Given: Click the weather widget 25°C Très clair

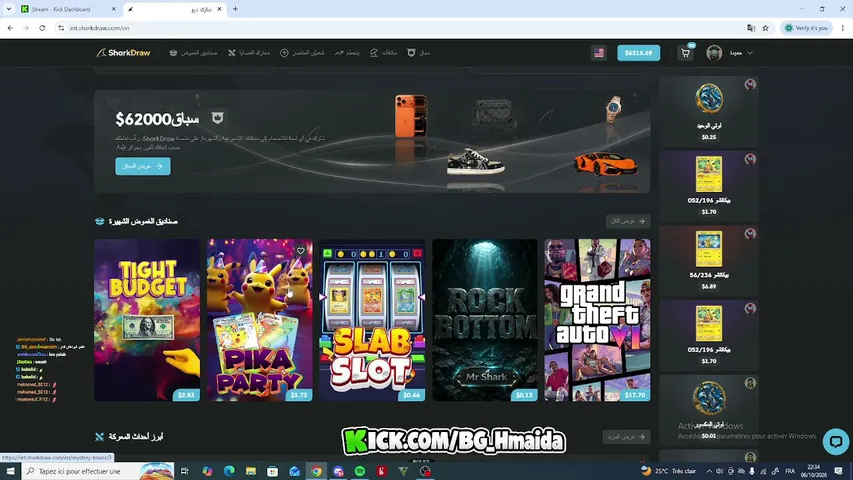Looking at the screenshot, I should coord(670,471).
